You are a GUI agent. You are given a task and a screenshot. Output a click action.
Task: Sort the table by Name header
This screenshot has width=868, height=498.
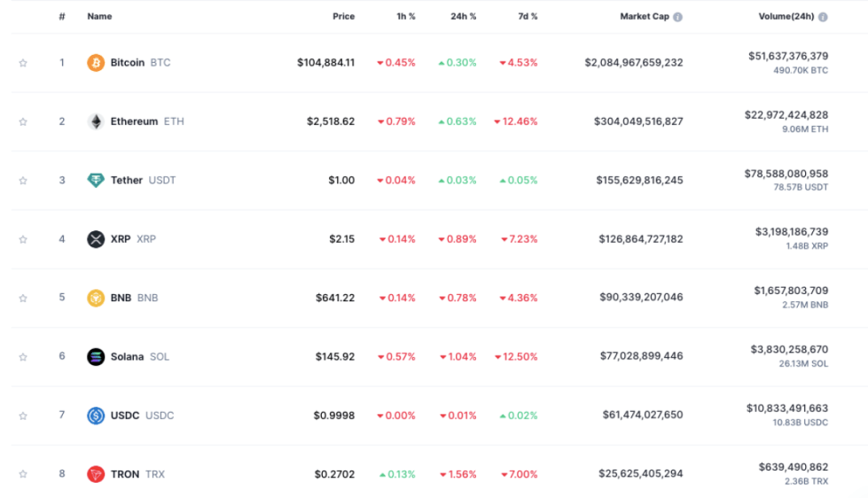(99, 17)
